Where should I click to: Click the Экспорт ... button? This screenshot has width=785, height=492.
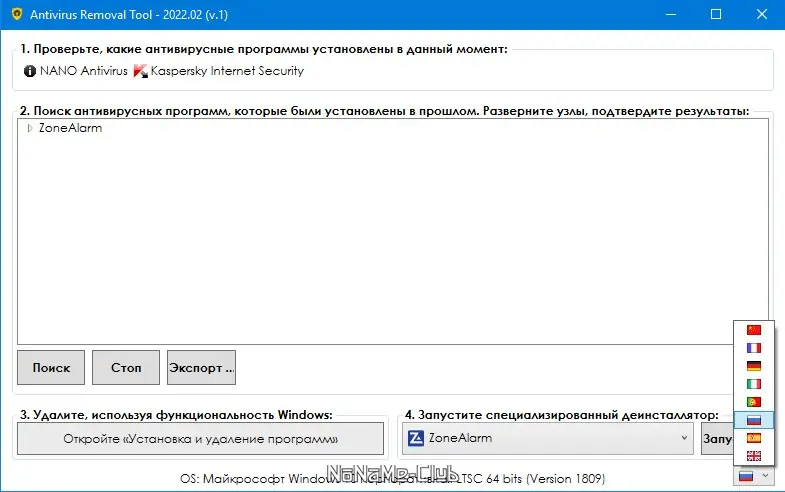coord(201,368)
